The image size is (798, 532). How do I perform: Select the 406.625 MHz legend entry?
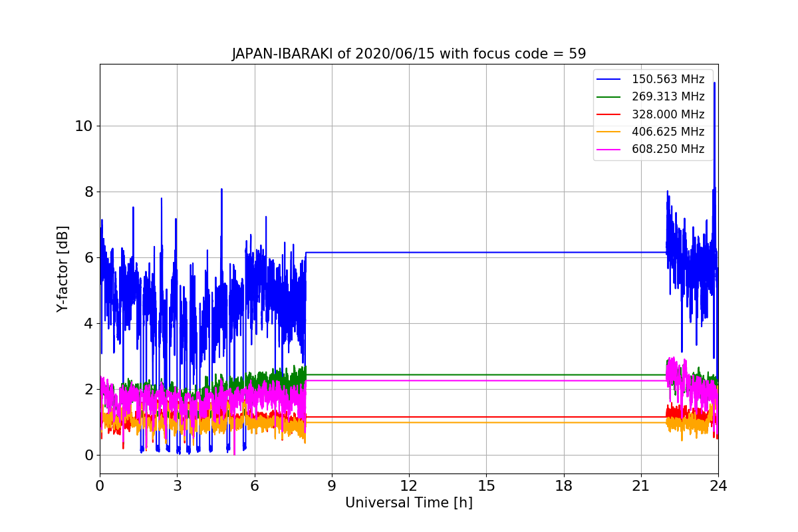[652, 132]
